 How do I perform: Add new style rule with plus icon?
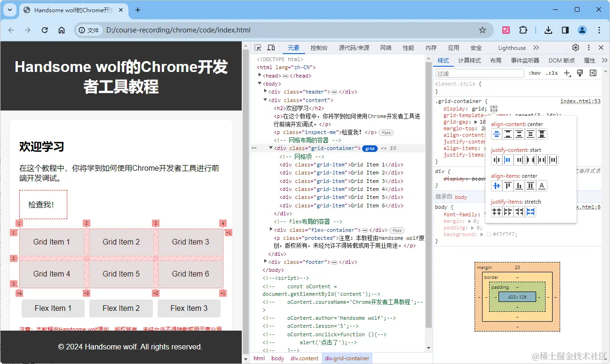tap(567, 73)
